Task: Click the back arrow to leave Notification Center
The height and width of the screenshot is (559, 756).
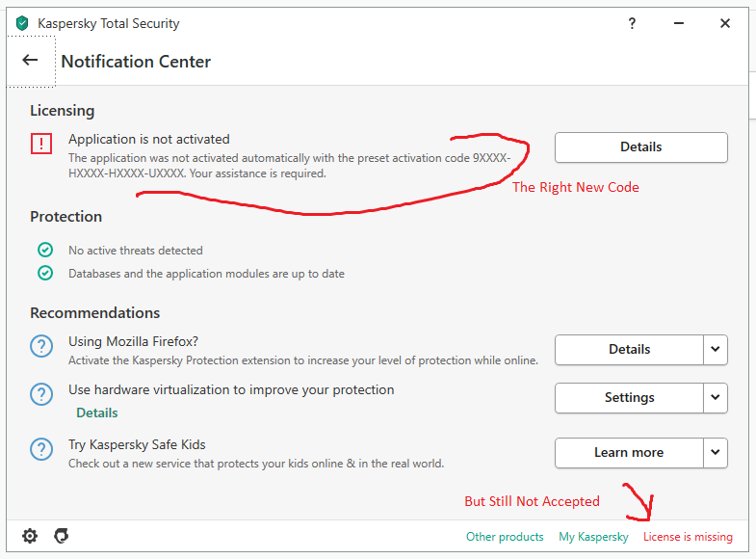Action: [30, 60]
